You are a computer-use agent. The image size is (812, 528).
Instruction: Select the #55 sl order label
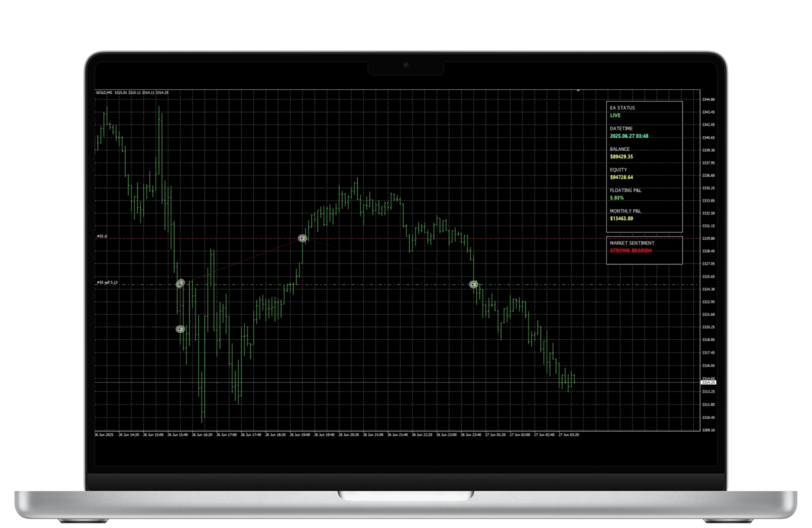tap(101, 236)
